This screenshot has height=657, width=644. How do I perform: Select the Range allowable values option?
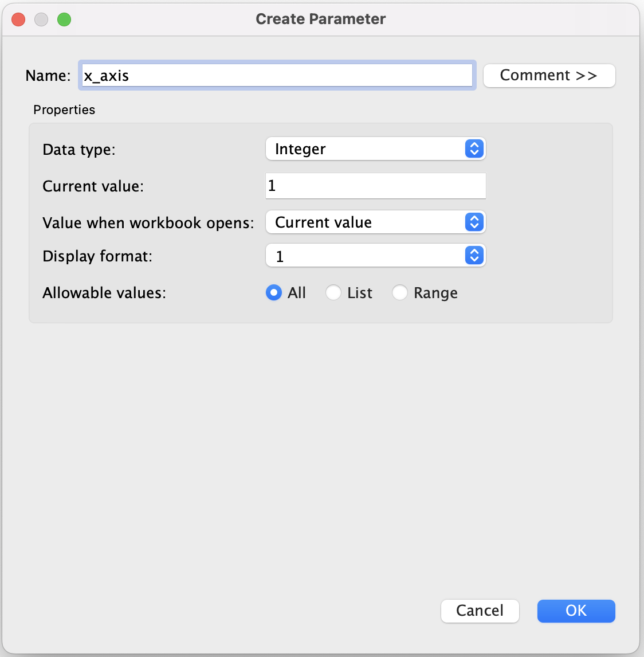pyautogui.click(x=400, y=293)
